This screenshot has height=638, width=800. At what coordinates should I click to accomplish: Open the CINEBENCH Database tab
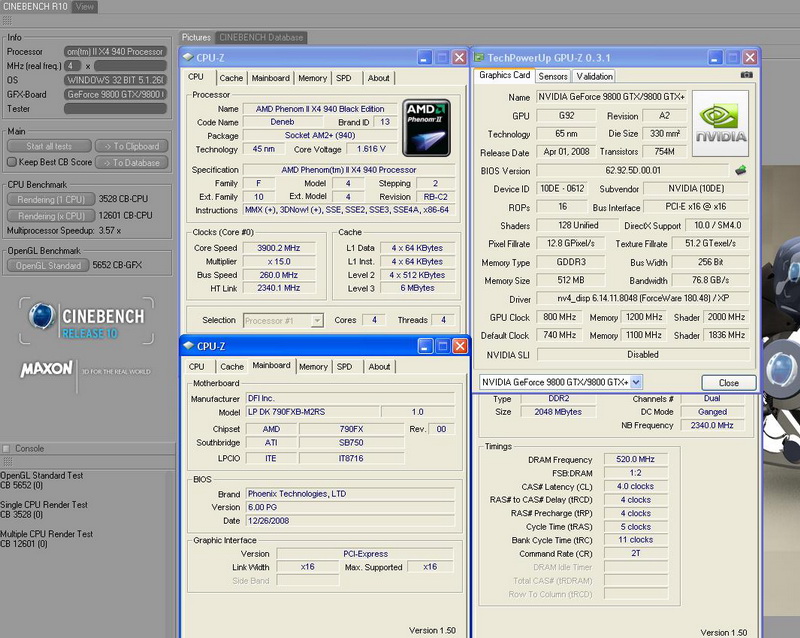click(x=261, y=38)
